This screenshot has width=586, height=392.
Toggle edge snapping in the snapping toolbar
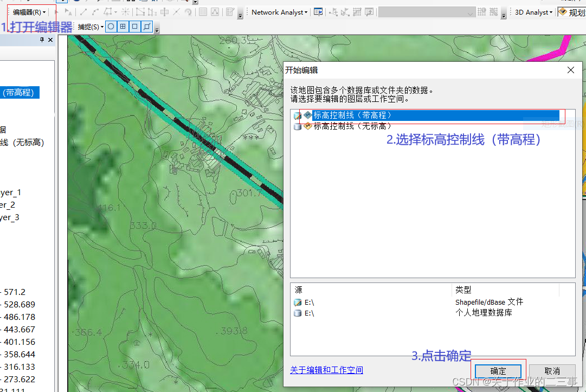[x=146, y=26]
